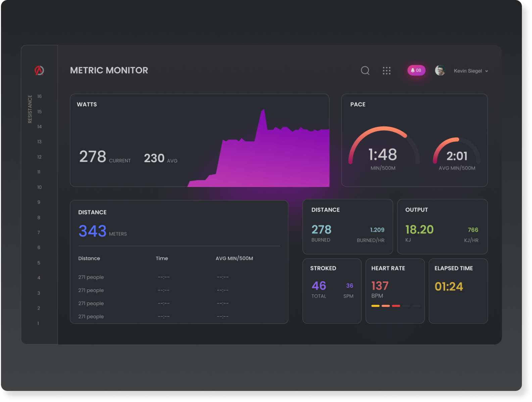Click the 46 total strokes value

click(x=319, y=286)
